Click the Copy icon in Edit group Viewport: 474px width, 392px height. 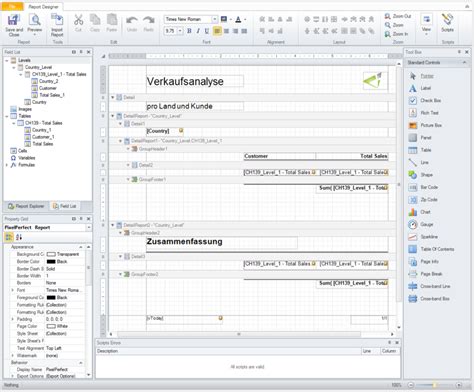[x=95, y=20]
